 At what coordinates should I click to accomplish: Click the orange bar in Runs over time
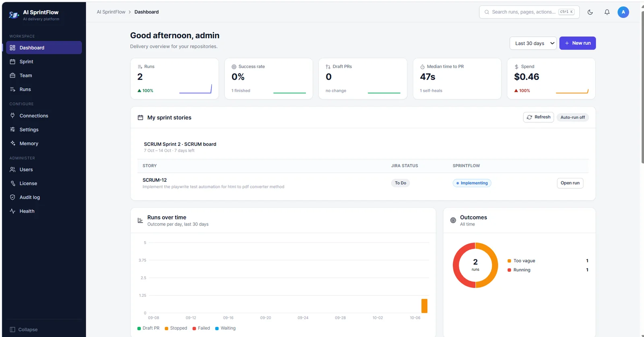pyautogui.click(x=424, y=306)
